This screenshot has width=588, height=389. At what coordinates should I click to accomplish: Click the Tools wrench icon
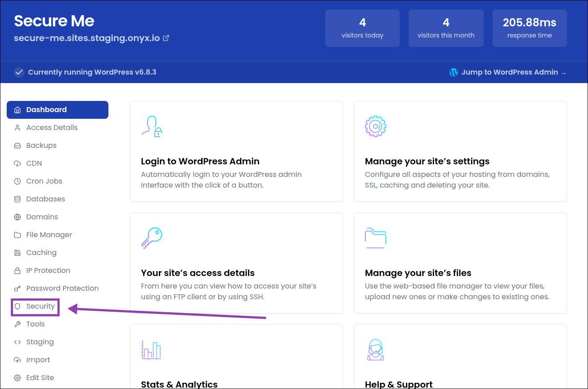[x=17, y=324]
